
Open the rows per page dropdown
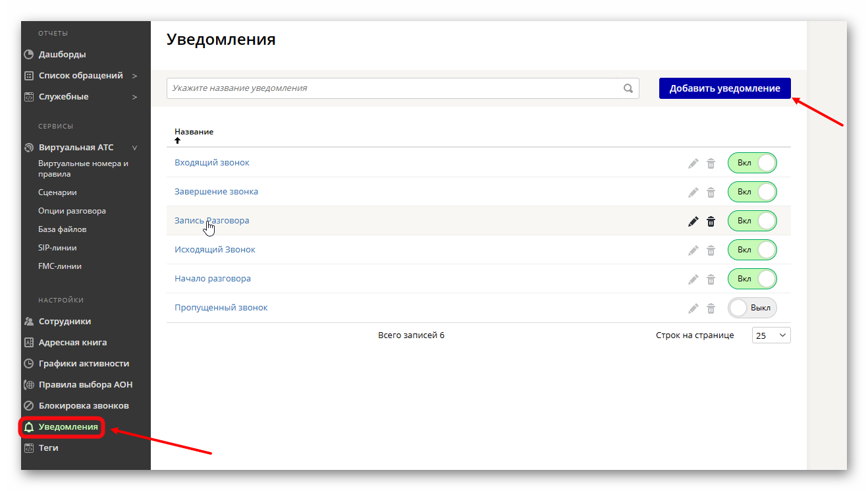point(771,335)
